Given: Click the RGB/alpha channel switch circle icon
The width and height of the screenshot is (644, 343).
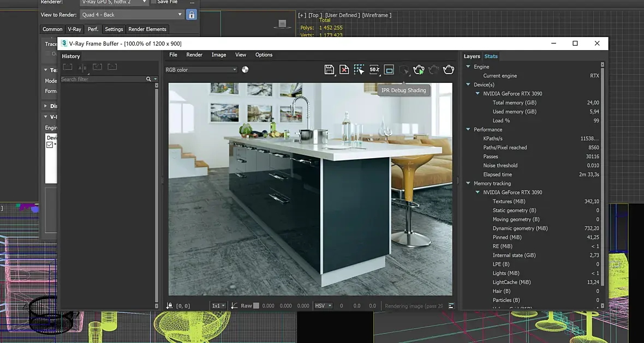Looking at the screenshot, I should click(245, 69).
